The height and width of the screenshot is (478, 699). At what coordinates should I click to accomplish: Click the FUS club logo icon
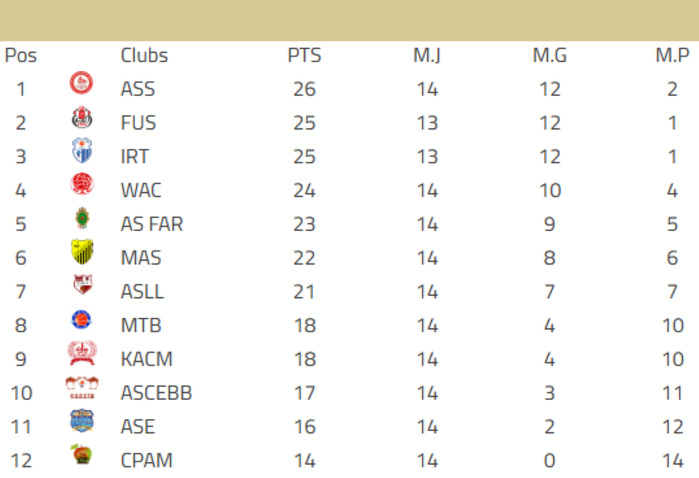[x=81, y=119]
